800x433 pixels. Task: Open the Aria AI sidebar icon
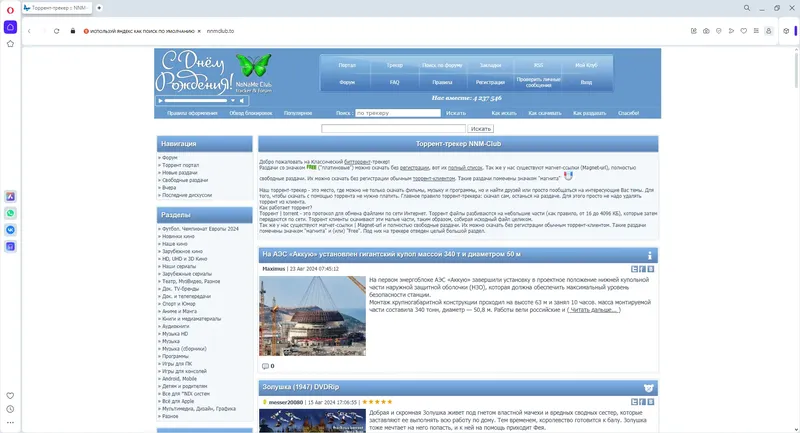10,196
